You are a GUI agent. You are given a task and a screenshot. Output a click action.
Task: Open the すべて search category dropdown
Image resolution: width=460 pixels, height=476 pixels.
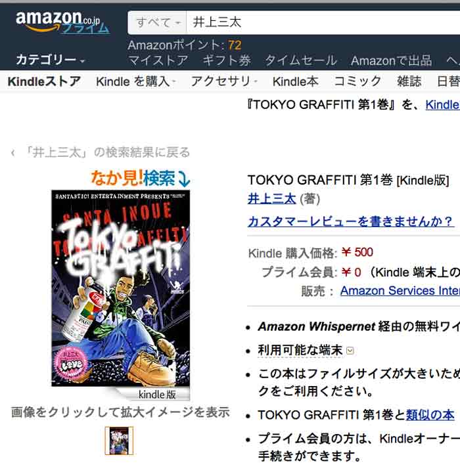(x=157, y=22)
